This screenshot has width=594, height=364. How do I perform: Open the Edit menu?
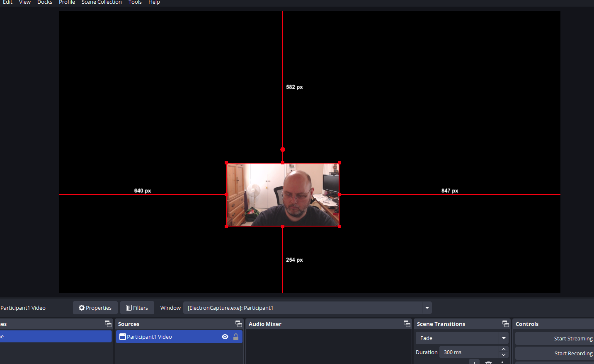7,2
